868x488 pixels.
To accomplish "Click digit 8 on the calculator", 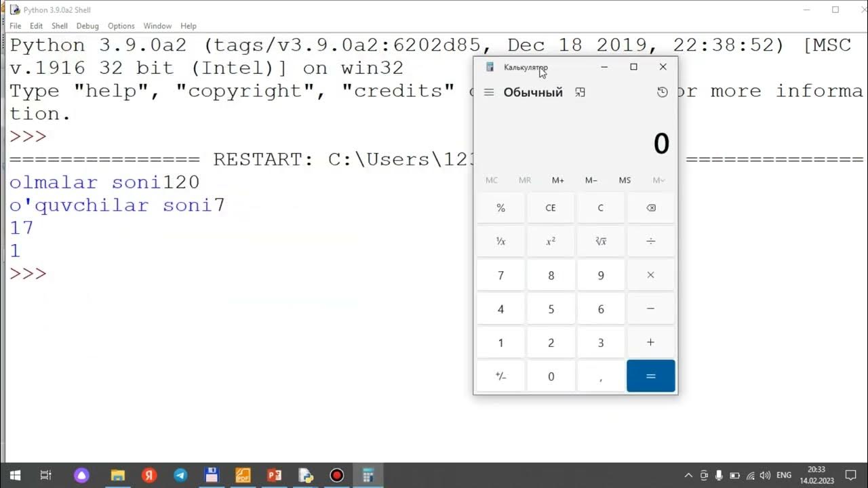I will click(x=551, y=275).
